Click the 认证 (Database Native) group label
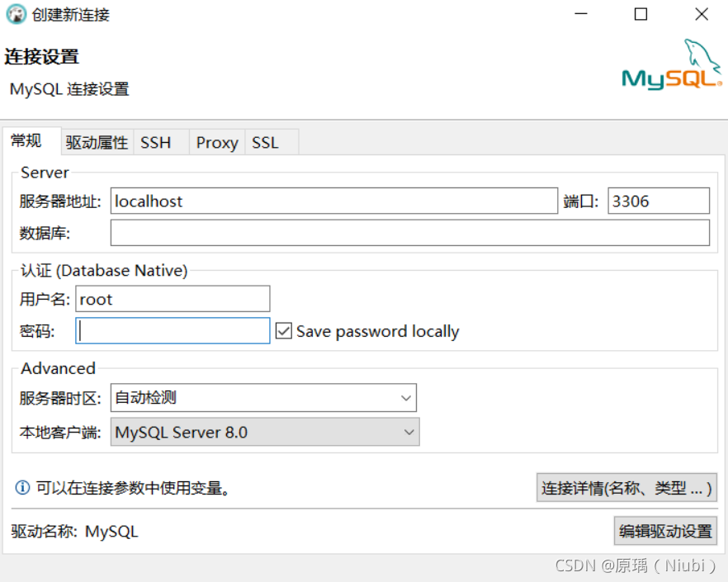The height and width of the screenshot is (582, 728). (x=104, y=270)
